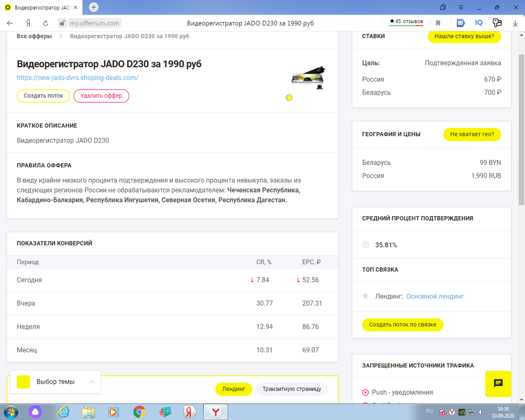Viewport: 525px width, 420px height.
Task: Open the IQ extension icon
Action: (479, 23)
